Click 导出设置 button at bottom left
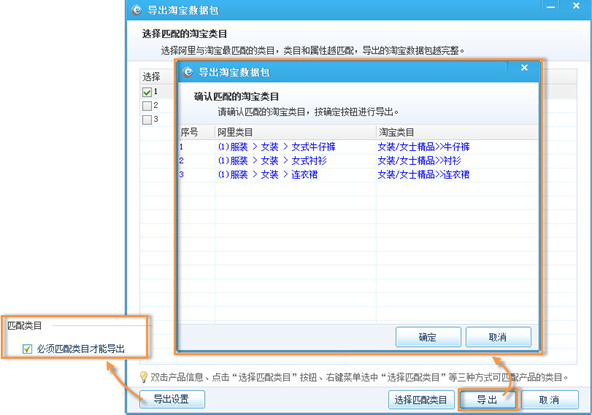The image size is (592, 415). click(172, 399)
